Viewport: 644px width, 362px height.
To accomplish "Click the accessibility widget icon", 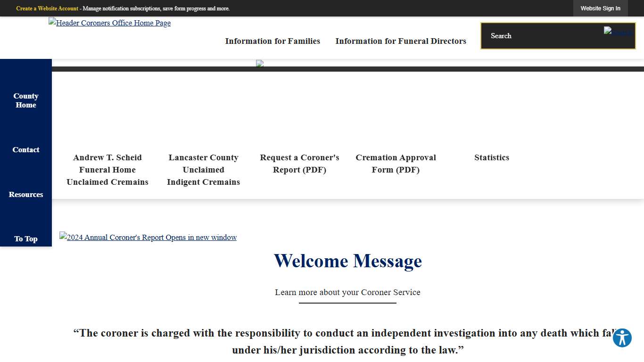I will pyautogui.click(x=622, y=338).
